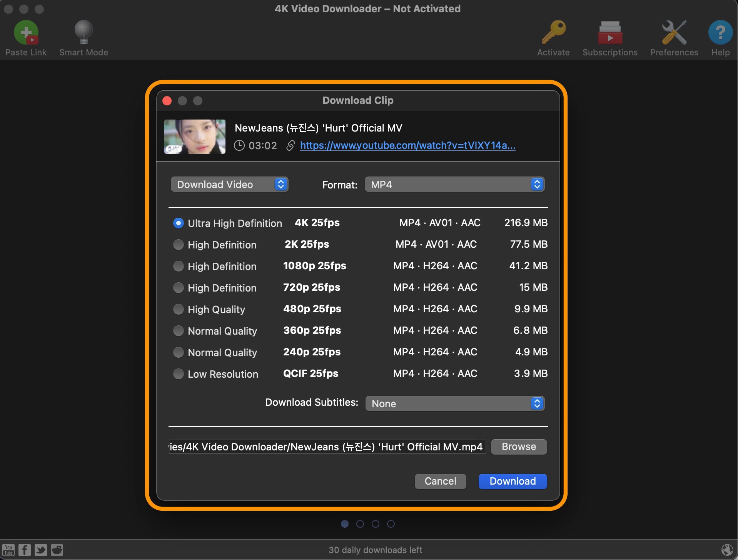Click the save path input field
738x560 pixels.
tap(327, 447)
